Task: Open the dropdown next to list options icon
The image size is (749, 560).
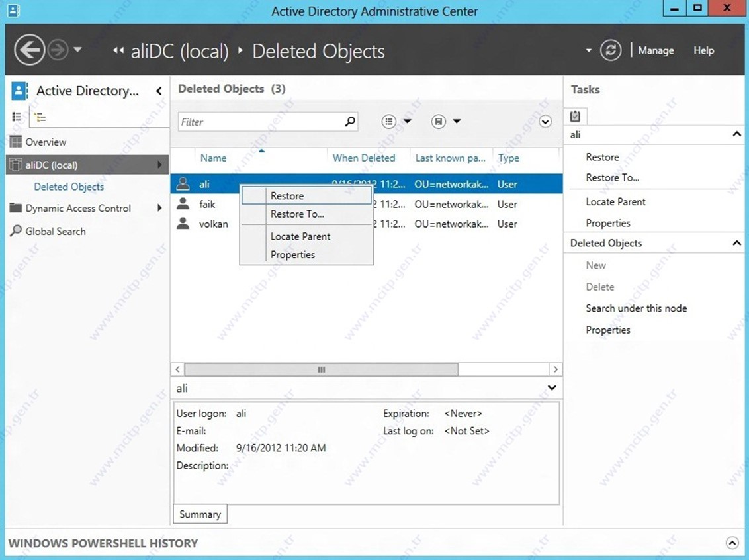Action: coord(407,121)
